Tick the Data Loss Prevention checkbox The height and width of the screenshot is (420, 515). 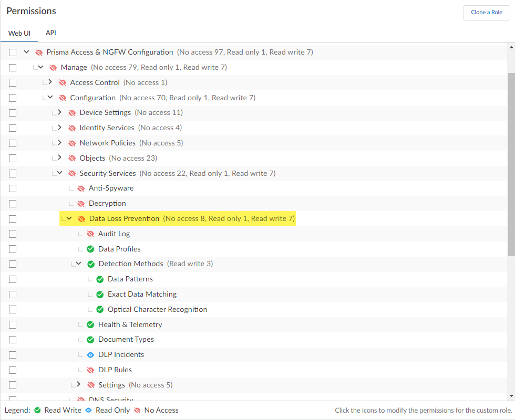[x=13, y=219]
